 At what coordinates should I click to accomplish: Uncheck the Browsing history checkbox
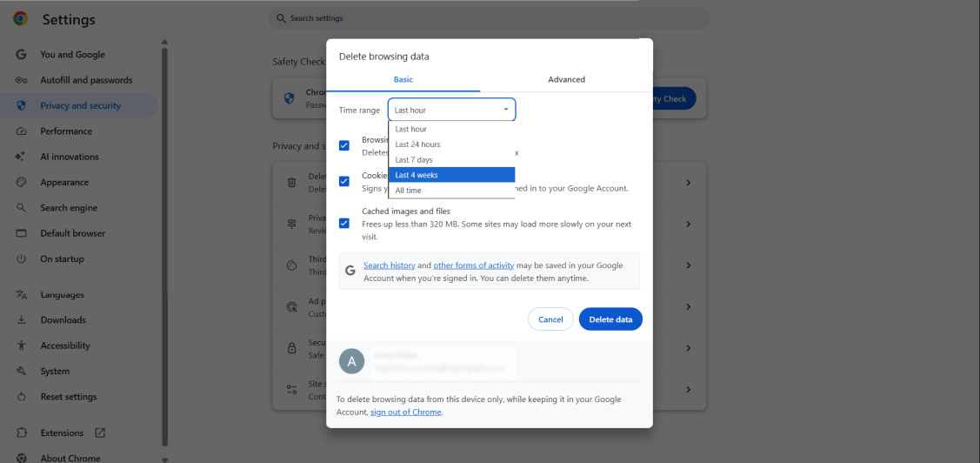click(x=343, y=145)
